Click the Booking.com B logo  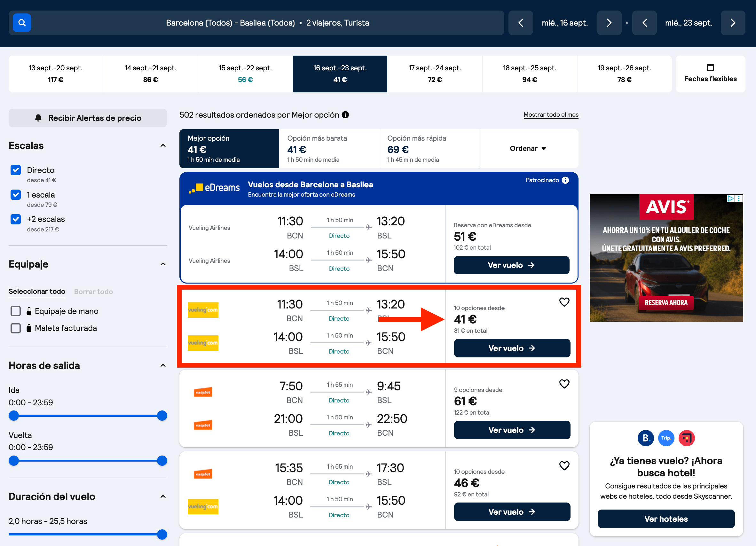tap(646, 438)
